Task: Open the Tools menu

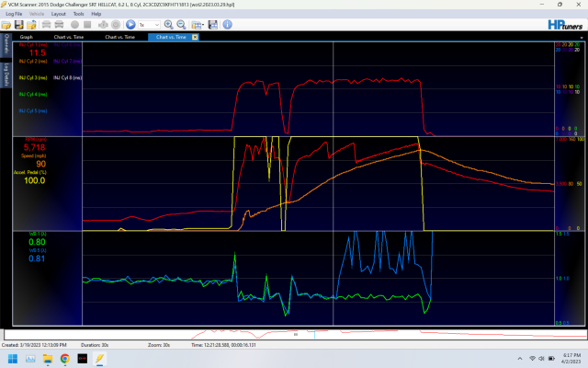Action: click(x=78, y=14)
